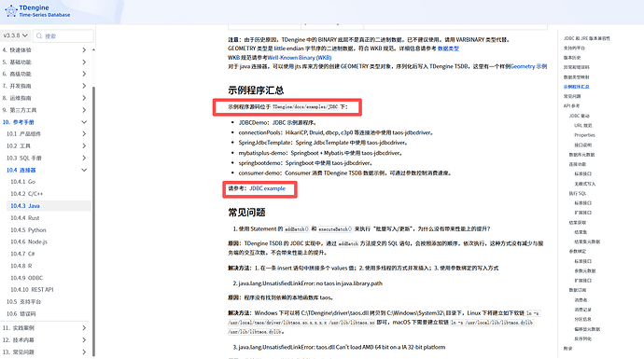
Task: Select 10.4.3 Java in sidebar
Action: click(25, 206)
